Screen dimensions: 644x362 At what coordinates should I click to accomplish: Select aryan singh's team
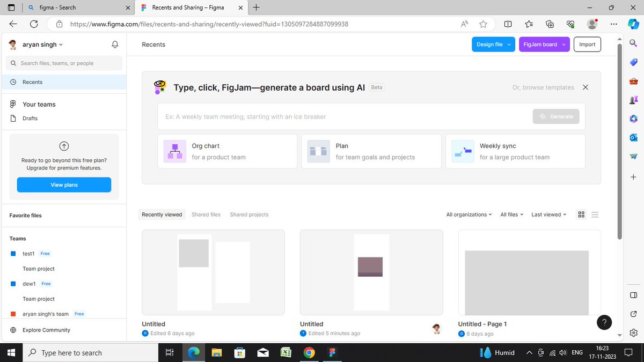pos(46,314)
